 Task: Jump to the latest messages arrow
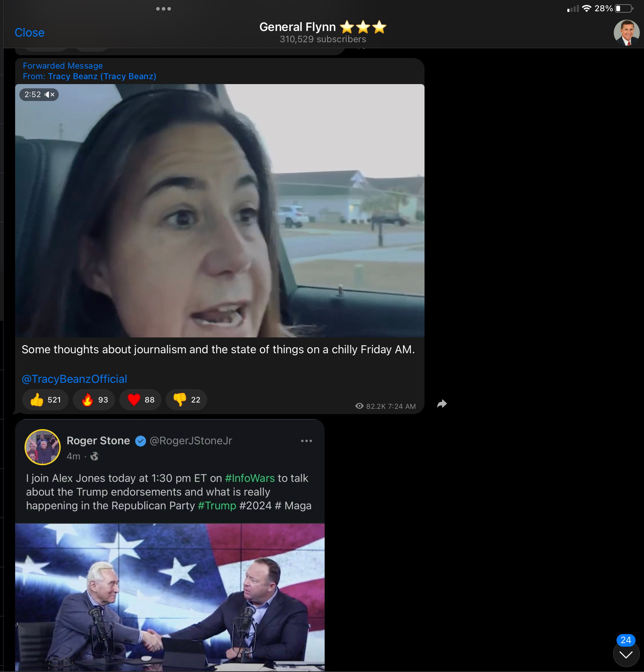(626, 655)
